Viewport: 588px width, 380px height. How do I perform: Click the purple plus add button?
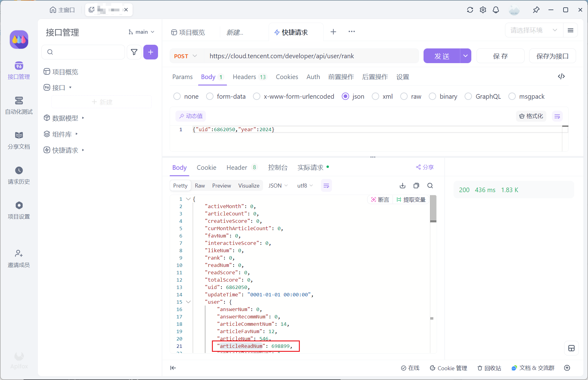[150, 52]
